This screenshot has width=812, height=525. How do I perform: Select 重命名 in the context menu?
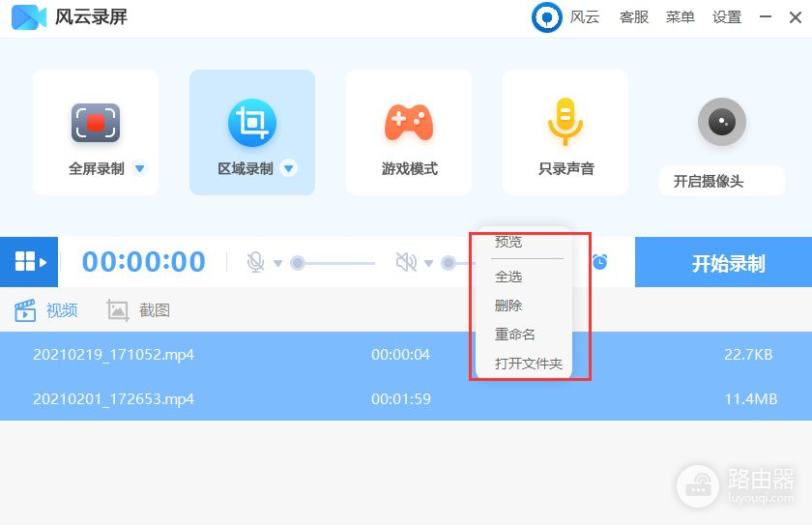514,335
